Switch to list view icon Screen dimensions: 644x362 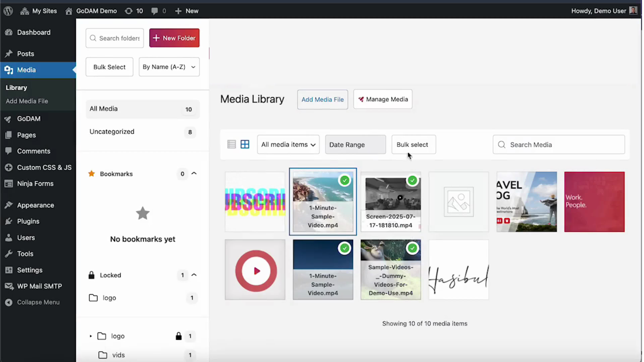[x=231, y=144]
